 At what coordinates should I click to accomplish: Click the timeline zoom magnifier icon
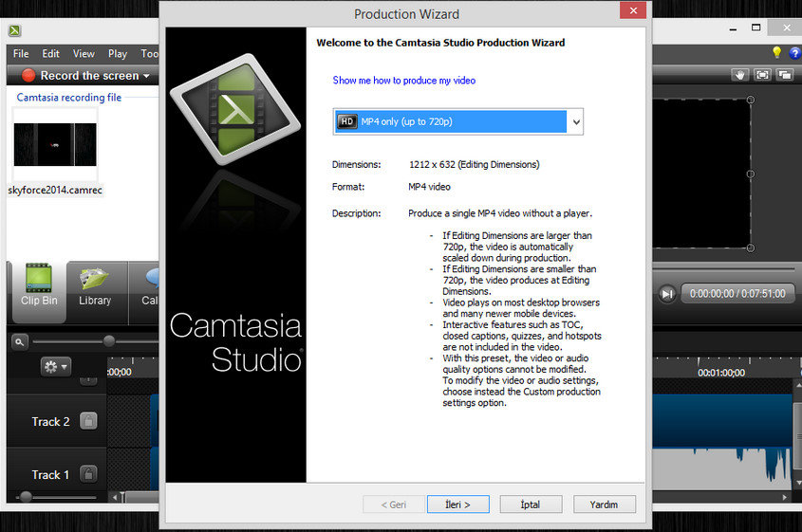pos(19,342)
